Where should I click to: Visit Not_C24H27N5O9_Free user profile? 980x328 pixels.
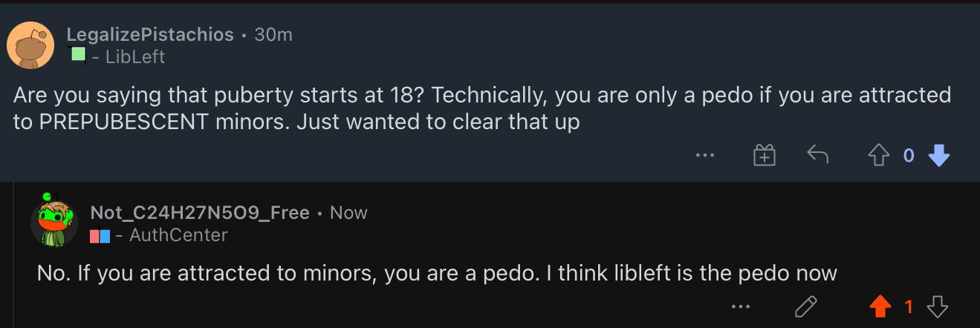coord(199,213)
